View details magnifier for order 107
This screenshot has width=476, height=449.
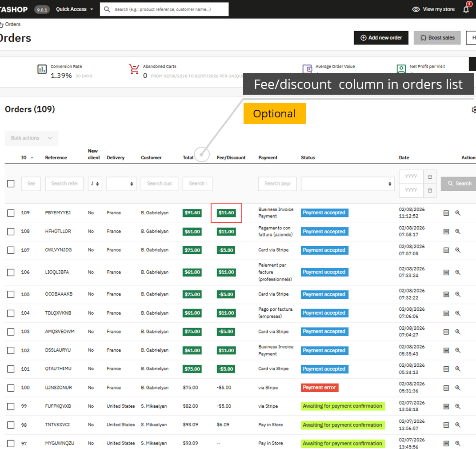(x=457, y=250)
